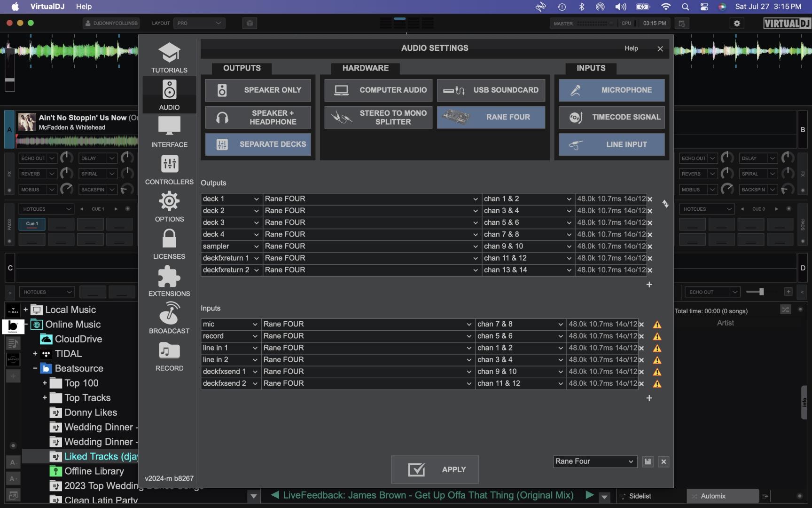Click the 3D cube icon beside layout
The height and width of the screenshot is (508, 812).
click(x=250, y=23)
